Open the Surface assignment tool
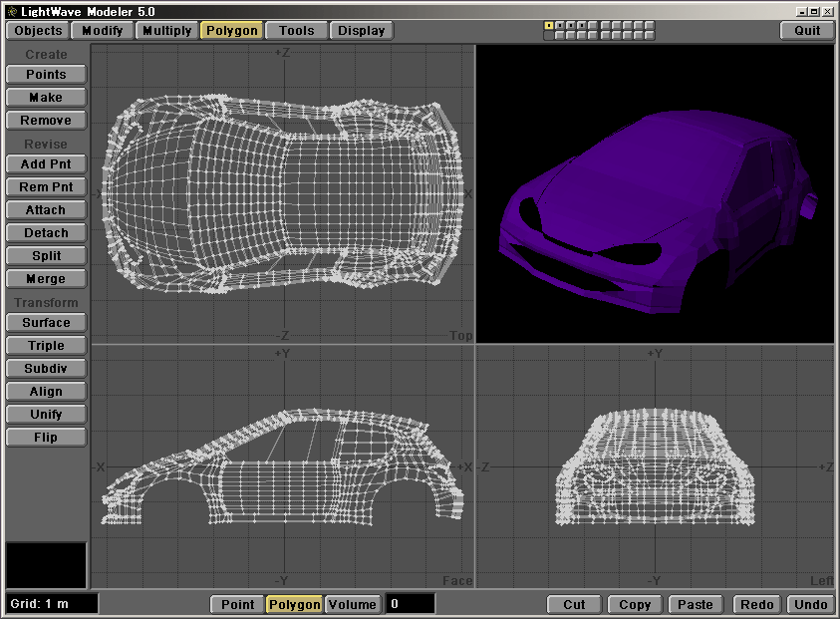 pos(46,322)
